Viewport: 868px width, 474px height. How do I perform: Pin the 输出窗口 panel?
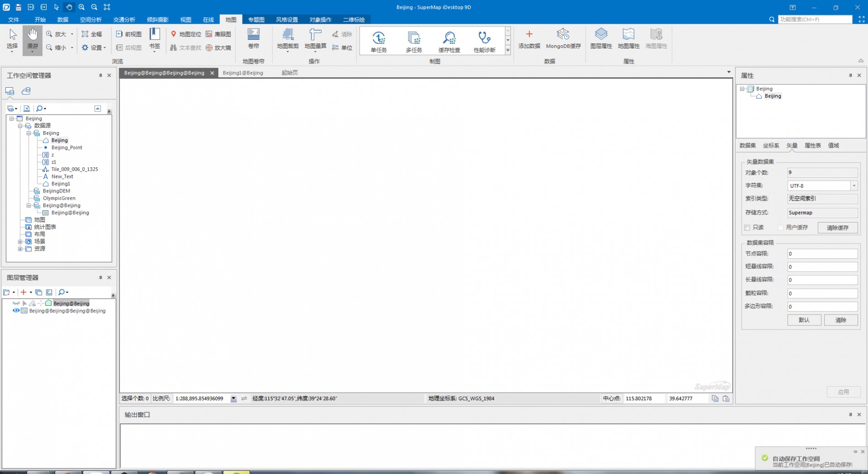tap(850, 415)
